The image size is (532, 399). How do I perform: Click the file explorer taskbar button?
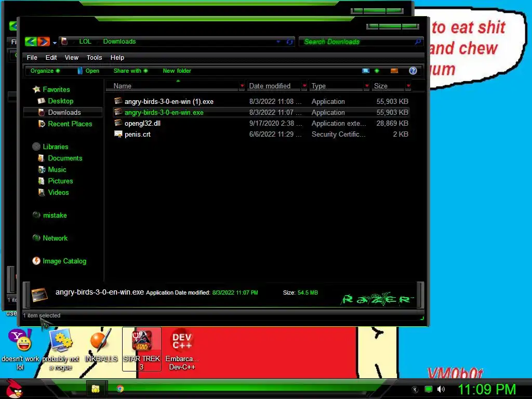pos(96,389)
